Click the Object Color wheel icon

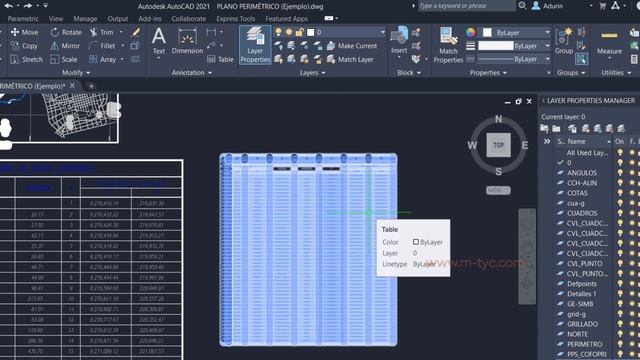(x=471, y=32)
